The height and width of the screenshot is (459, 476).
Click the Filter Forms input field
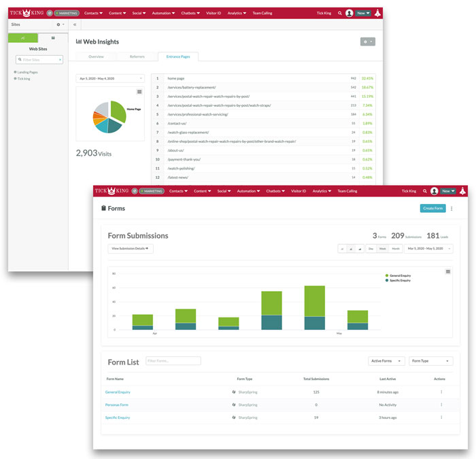[x=173, y=360]
